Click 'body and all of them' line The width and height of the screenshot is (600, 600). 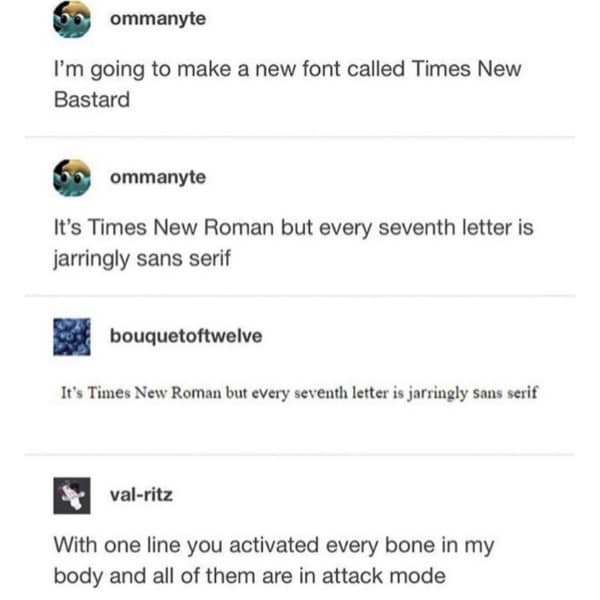click(x=150, y=575)
